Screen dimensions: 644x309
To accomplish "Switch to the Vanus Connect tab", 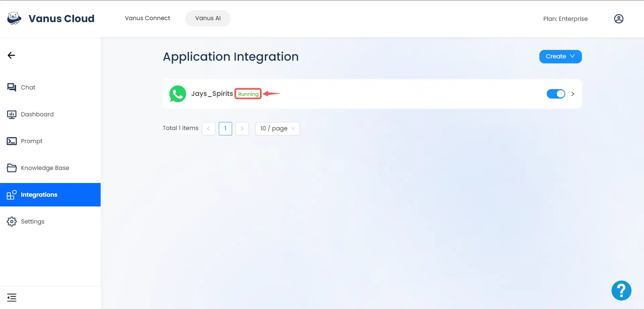I will [148, 18].
